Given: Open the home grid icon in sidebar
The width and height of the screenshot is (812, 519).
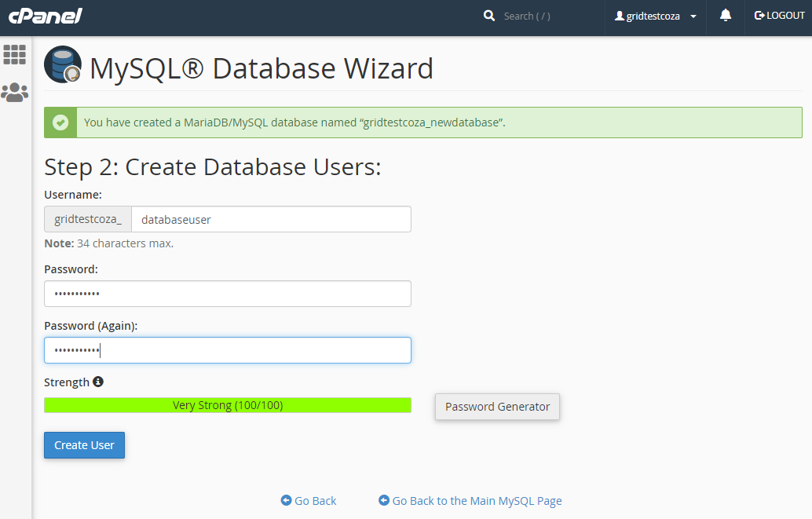Looking at the screenshot, I should point(14,54).
